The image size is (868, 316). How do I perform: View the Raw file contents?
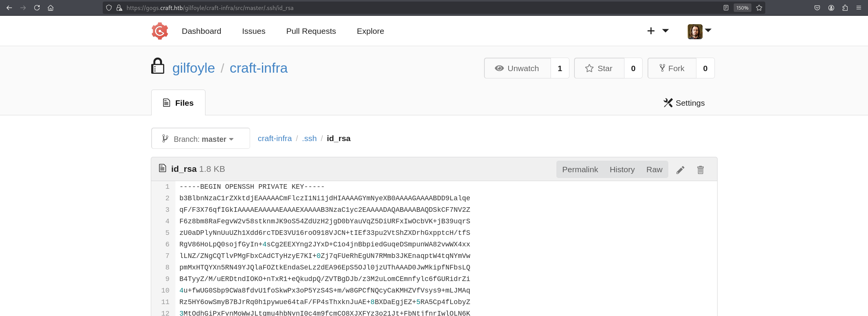pyautogui.click(x=654, y=170)
